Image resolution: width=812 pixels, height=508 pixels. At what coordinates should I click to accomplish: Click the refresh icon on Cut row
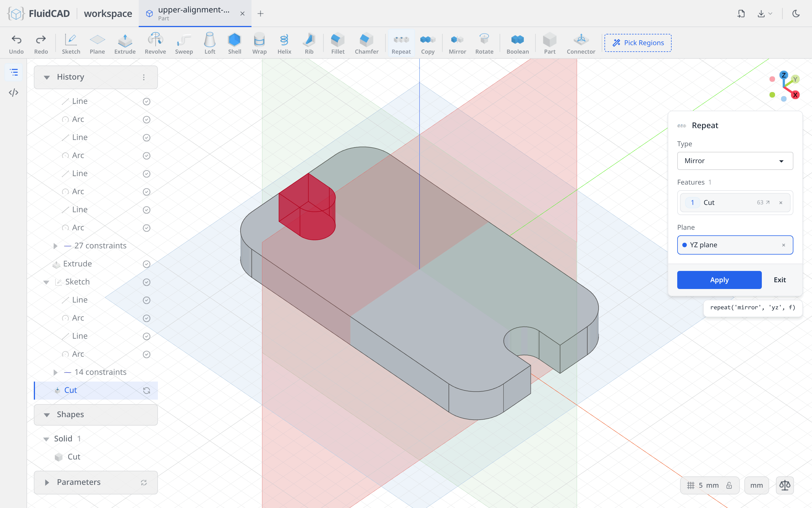pyautogui.click(x=146, y=390)
